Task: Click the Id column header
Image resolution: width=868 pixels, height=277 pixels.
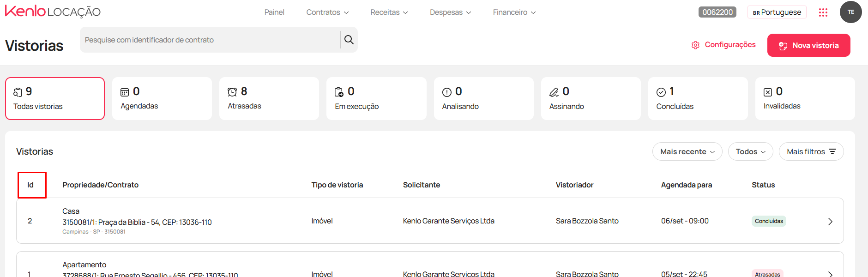Action: 30,185
